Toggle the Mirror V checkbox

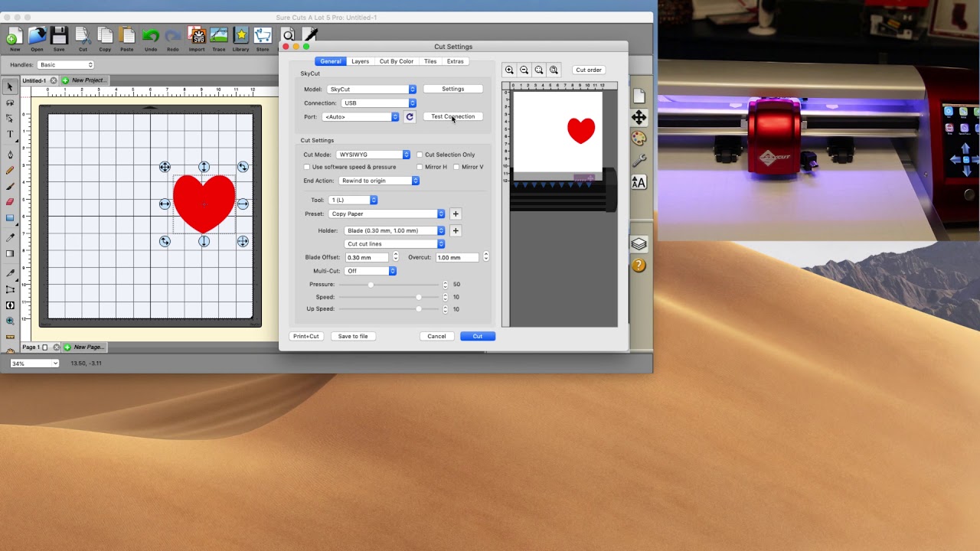456,167
